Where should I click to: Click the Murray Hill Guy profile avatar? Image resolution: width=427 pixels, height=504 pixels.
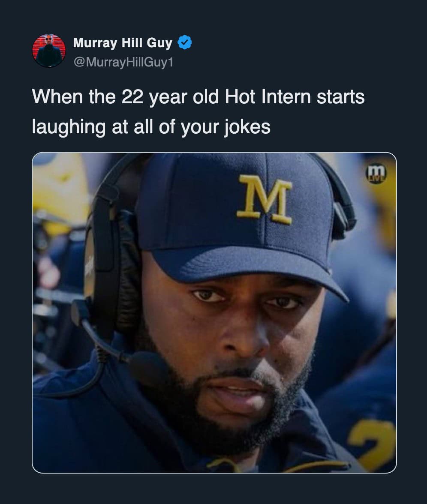(x=49, y=51)
